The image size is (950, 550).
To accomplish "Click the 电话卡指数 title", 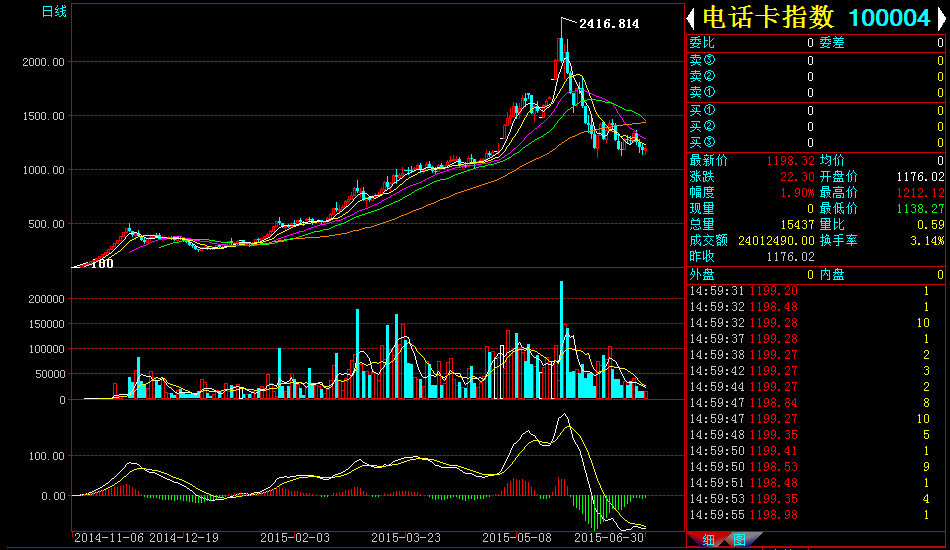I will pos(768,18).
